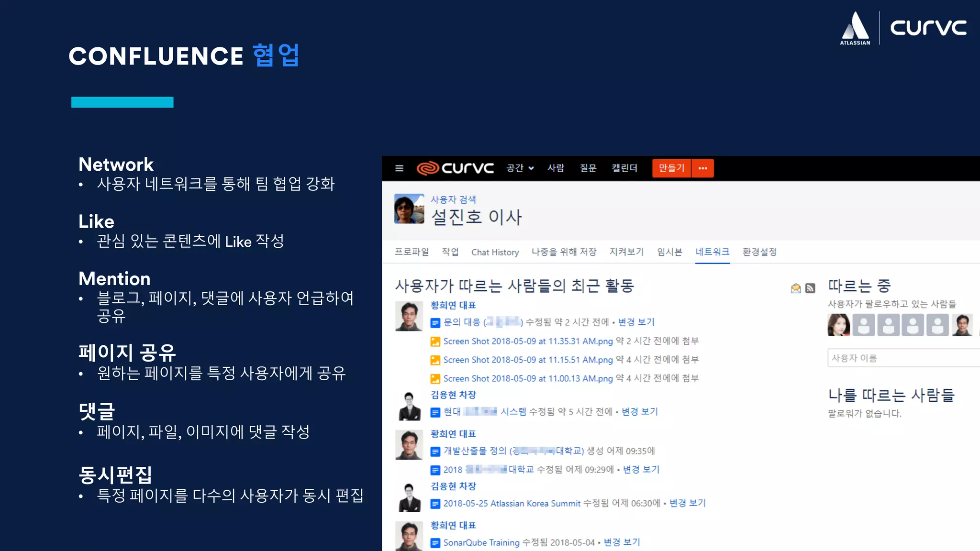Click last man avatar in followed people
980x551 pixels.
tap(962, 325)
